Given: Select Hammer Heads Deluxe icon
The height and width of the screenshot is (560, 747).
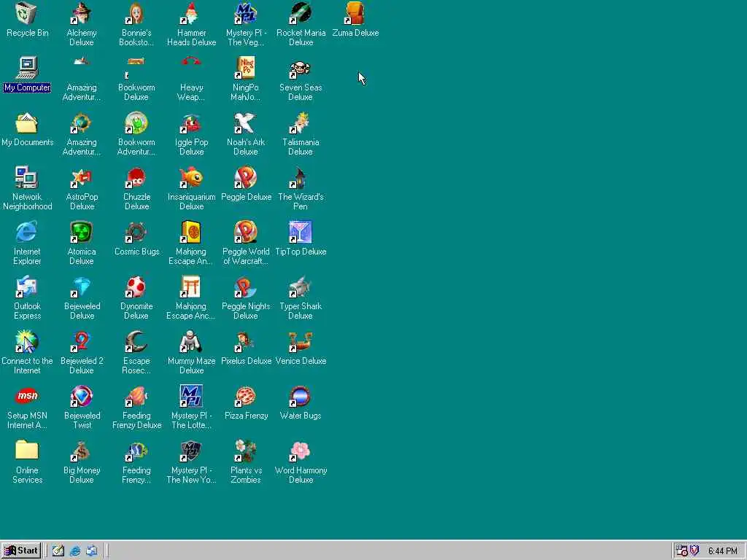Looking at the screenshot, I should 191,13.
